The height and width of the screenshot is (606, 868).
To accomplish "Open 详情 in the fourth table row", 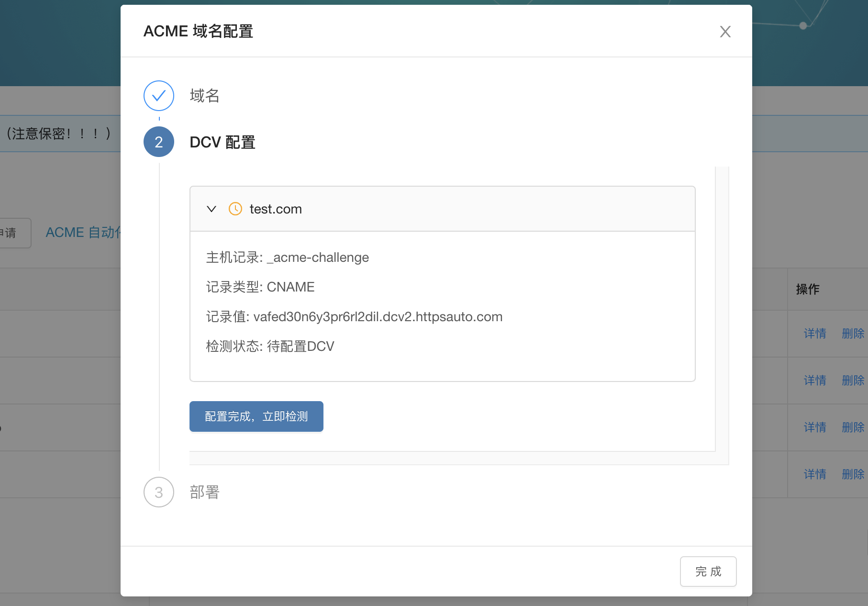I will tap(815, 474).
